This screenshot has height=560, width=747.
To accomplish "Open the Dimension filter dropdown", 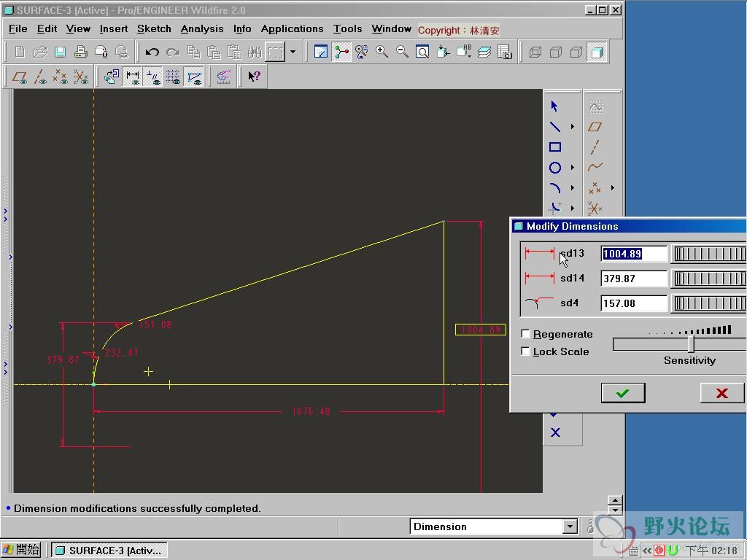I will (570, 526).
